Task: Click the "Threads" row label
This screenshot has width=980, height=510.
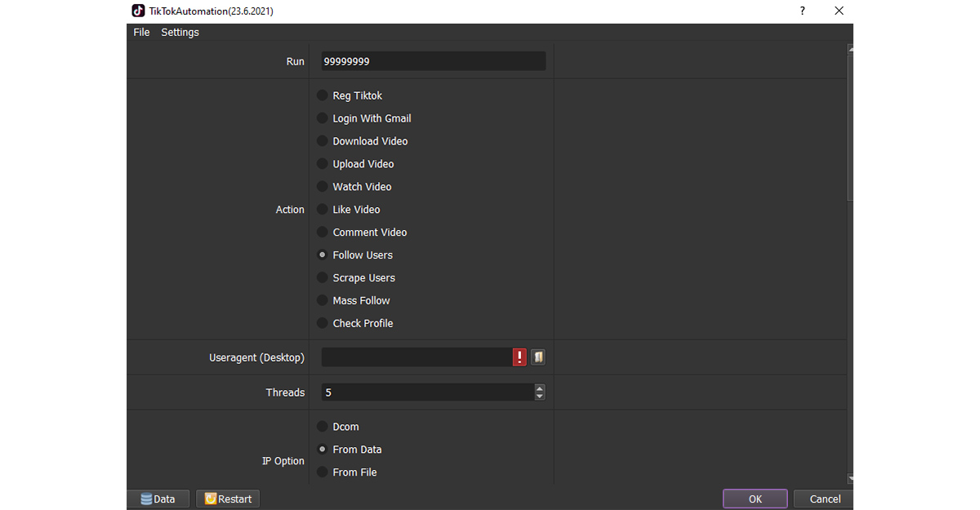Action: [x=285, y=392]
